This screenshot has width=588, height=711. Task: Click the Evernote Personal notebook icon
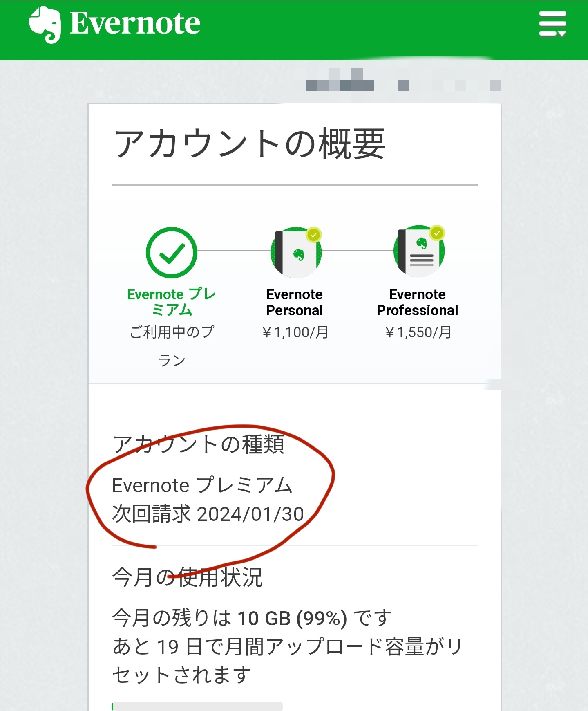click(296, 251)
